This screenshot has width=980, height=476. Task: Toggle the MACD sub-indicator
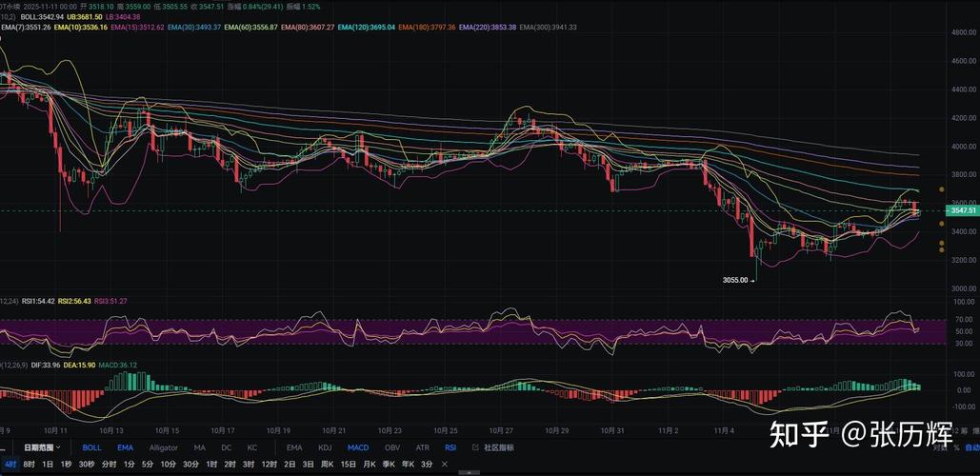(357, 447)
